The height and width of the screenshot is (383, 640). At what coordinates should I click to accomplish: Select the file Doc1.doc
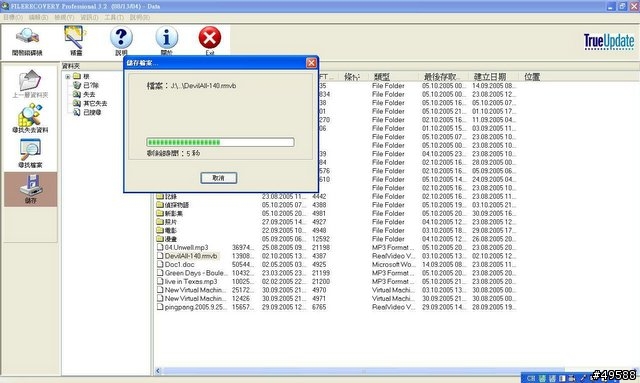point(176,265)
